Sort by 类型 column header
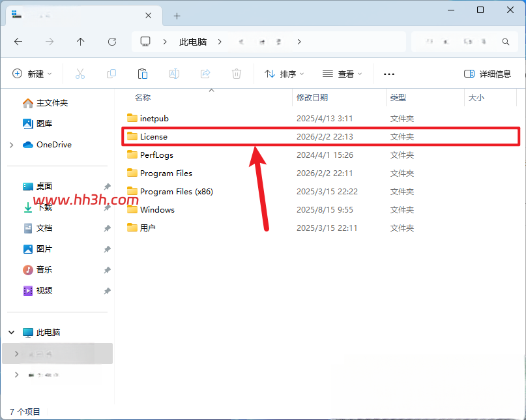Viewport: 526px width, 420px height. click(x=398, y=97)
